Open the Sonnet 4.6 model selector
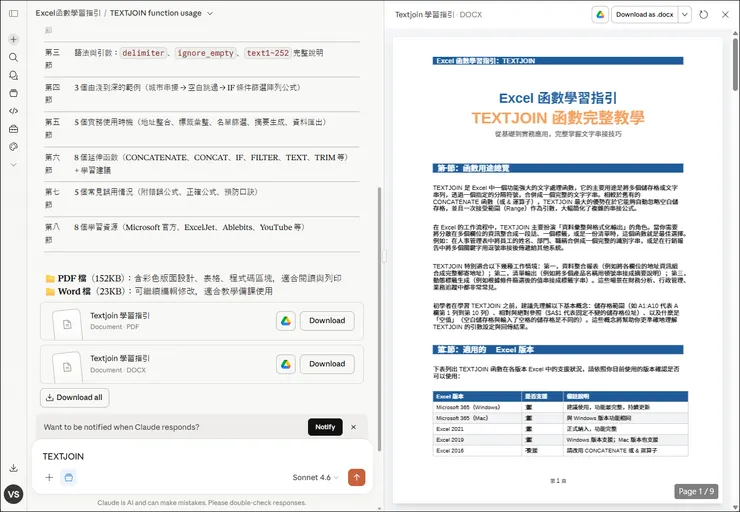Viewport: 740px width, 512px height. [x=315, y=478]
